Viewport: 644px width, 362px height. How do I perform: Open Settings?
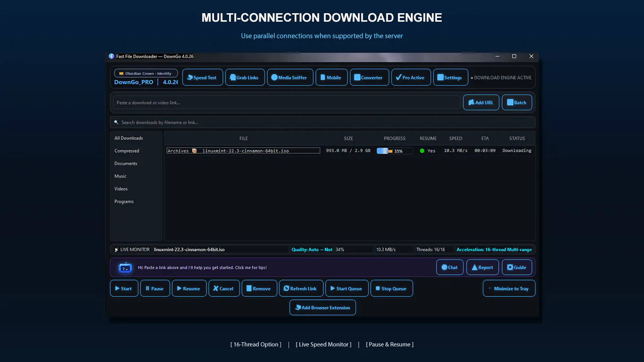pyautogui.click(x=450, y=77)
